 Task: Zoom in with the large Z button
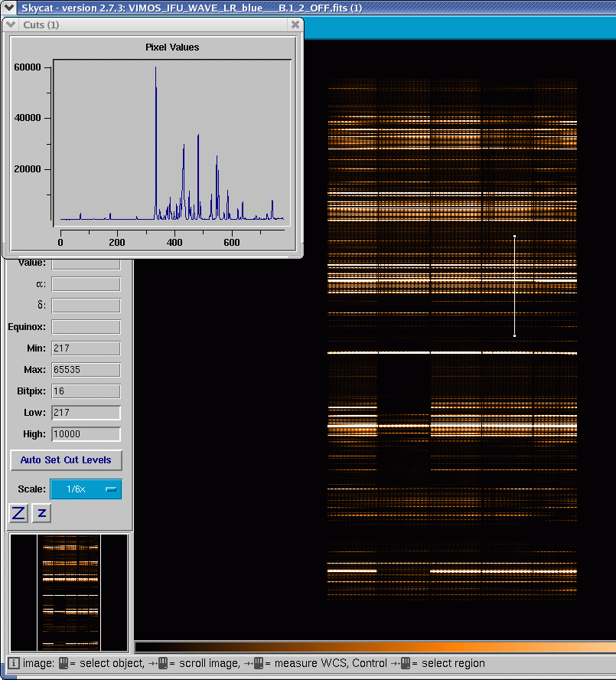point(18,514)
